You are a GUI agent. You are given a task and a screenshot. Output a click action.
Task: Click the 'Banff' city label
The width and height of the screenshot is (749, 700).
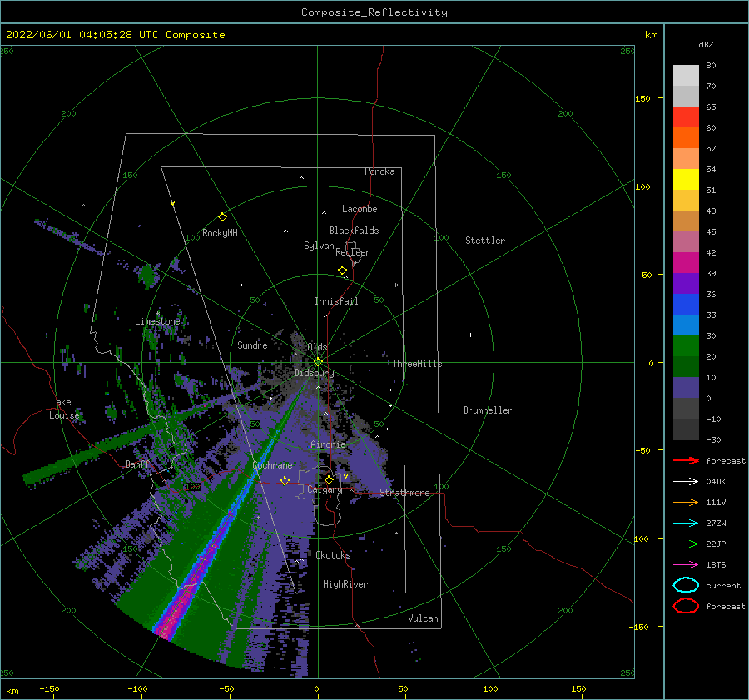point(137,464)
